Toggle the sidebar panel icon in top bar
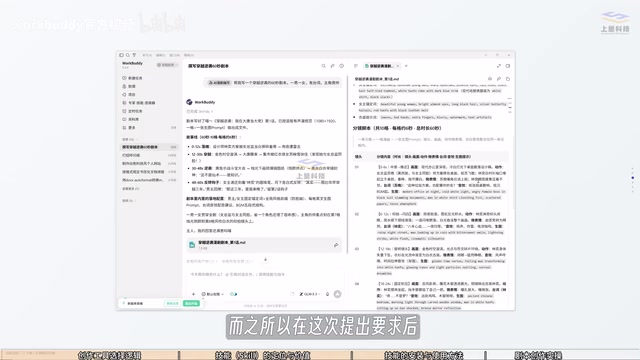Screen dimensions: 640x360 pos(121,55)
